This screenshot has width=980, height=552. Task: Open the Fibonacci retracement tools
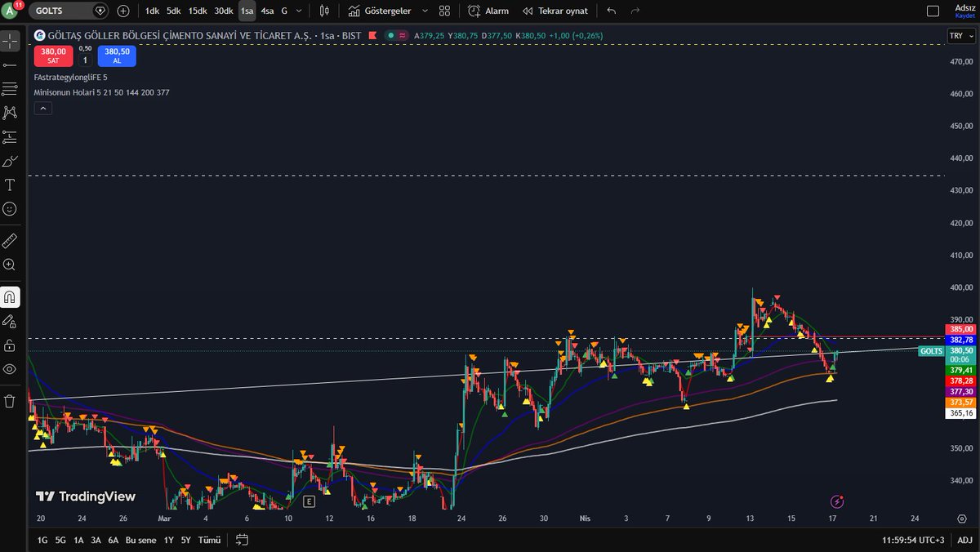click(x=10, y=88)
